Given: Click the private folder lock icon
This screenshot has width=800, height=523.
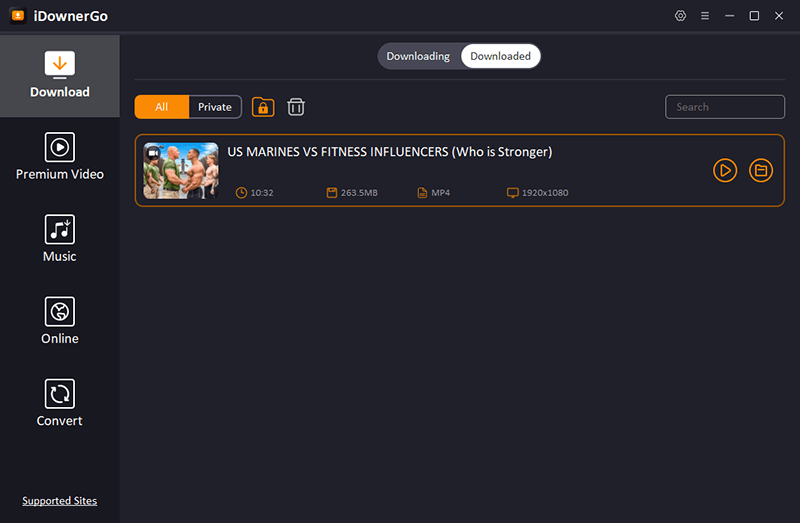Looking at the screenshot, I should pyautogui.click(x=263, y=107).
